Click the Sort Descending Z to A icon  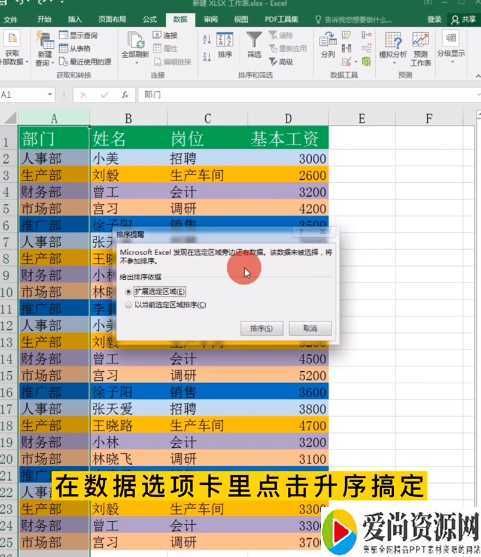pyautogui.click(x=207, y=56)
